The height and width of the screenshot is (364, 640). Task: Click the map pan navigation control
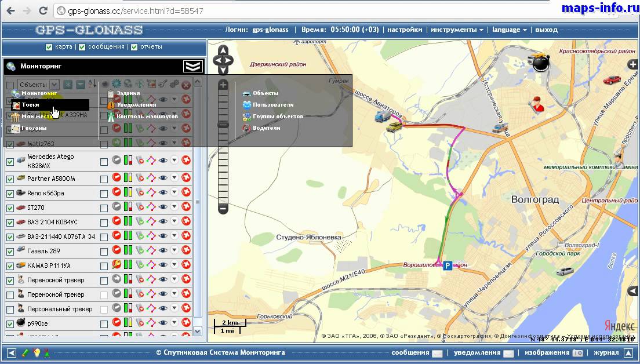click(x=223, y=60)
